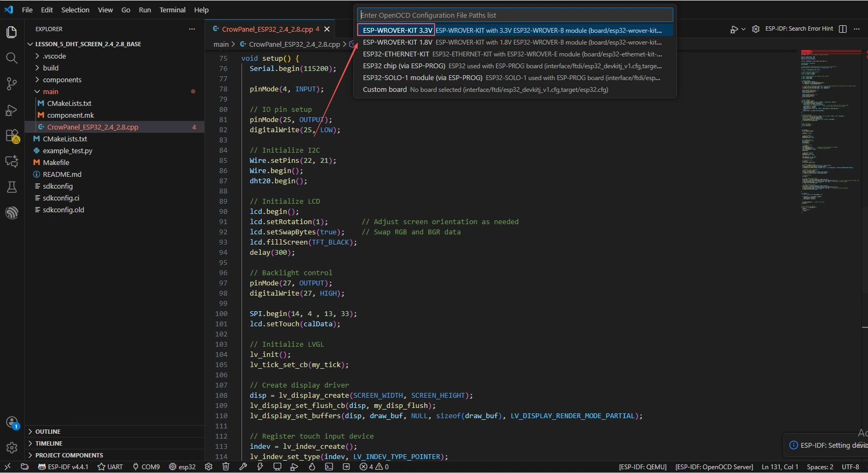Viewport: 868px width, 473px height.
Task: Click the COM9 serial port selector
Action: point(146,467)
